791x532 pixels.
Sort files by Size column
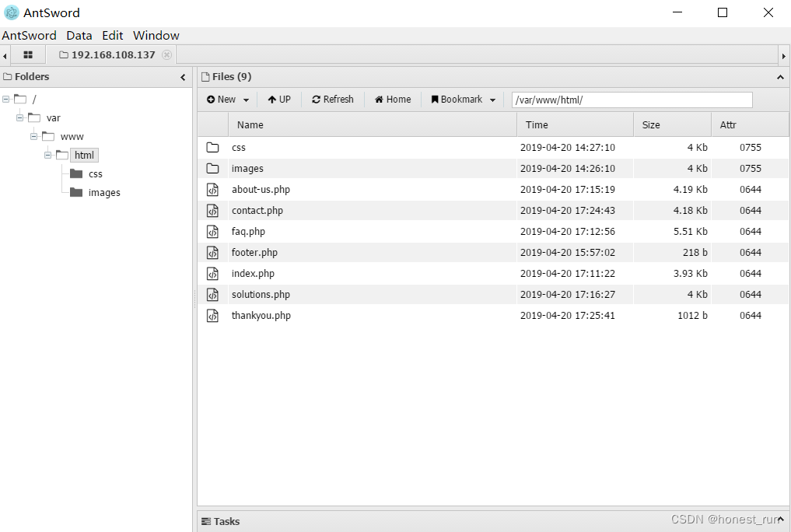tap(673, 124)
